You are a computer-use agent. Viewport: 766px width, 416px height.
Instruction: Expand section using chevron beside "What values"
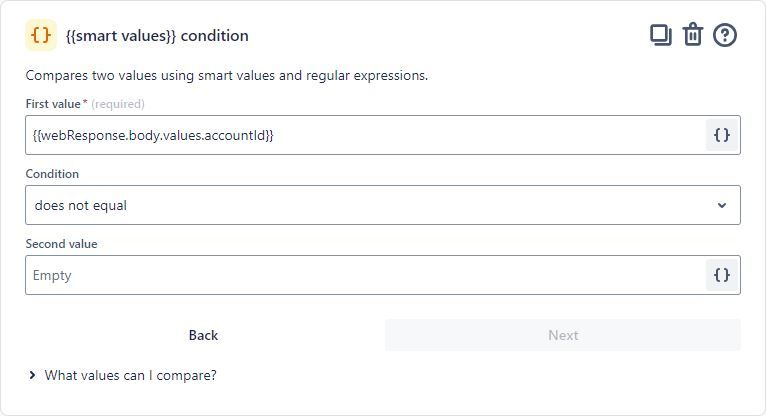coord(33,376)
